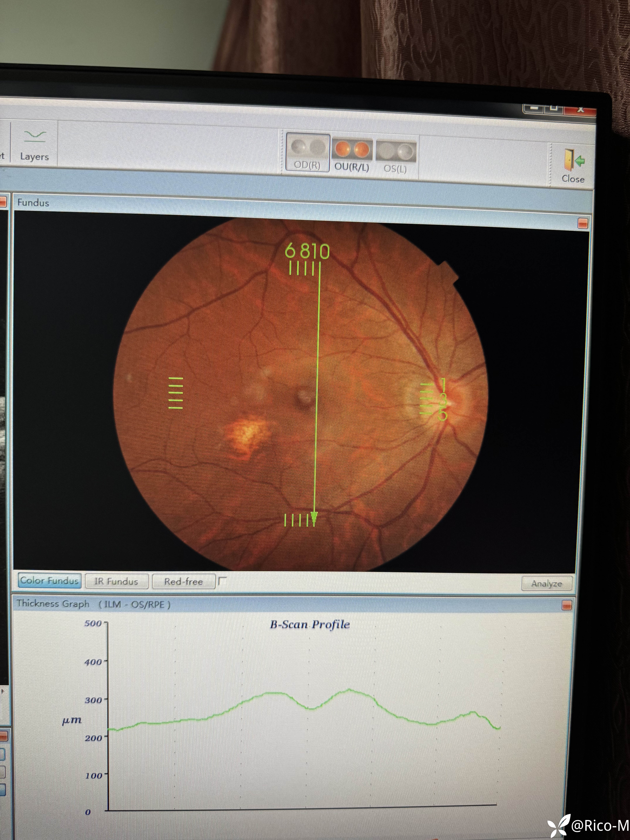Enable the Color Fundus view

pos(49,580)
